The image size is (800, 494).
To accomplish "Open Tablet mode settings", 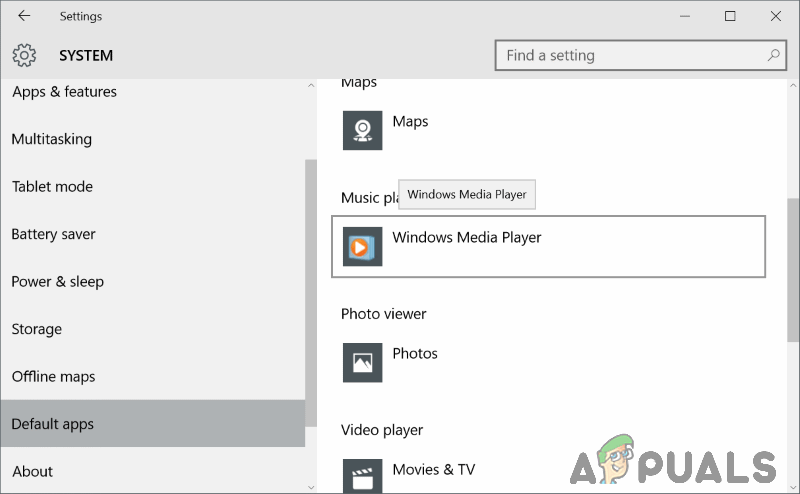I will tap(52, 187).
